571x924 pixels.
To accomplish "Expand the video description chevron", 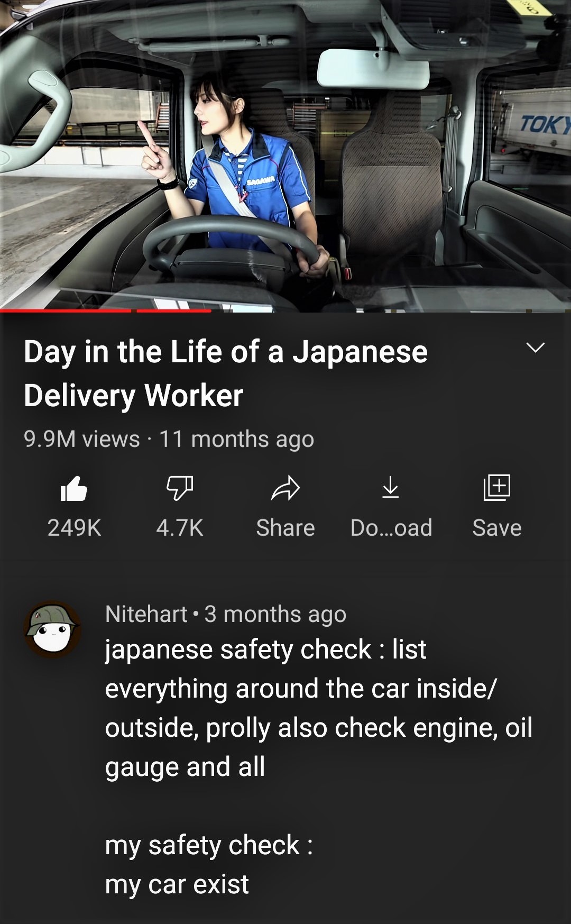I will click(536, 347).
